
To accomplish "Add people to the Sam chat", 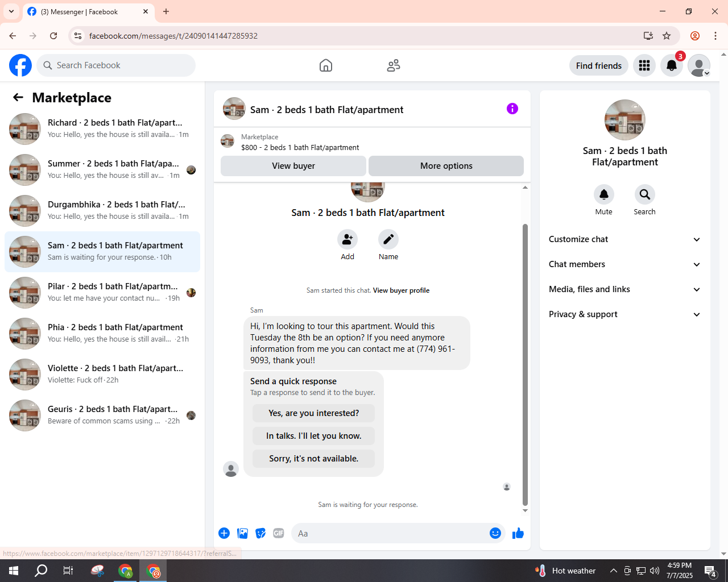I will coord(348,239).
